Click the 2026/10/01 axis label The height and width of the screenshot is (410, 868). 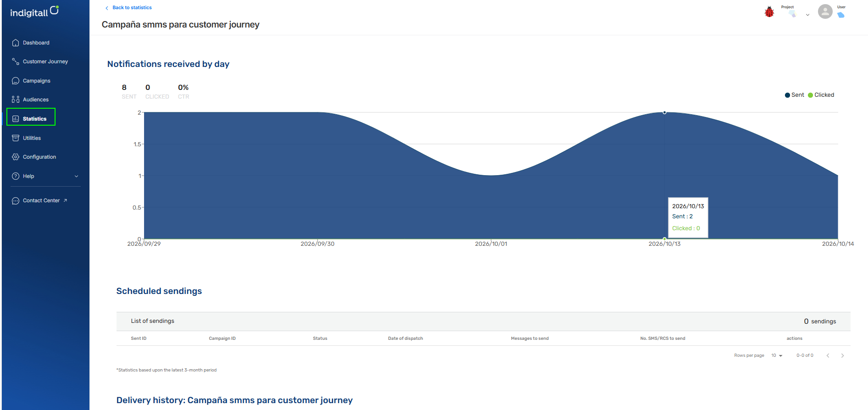pyautogui.click(x=491, y=244)
